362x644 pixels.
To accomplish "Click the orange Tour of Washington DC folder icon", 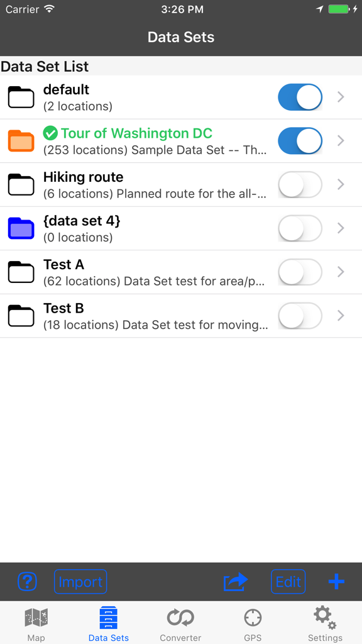I will pyautogui.click(x=21, y=140).
